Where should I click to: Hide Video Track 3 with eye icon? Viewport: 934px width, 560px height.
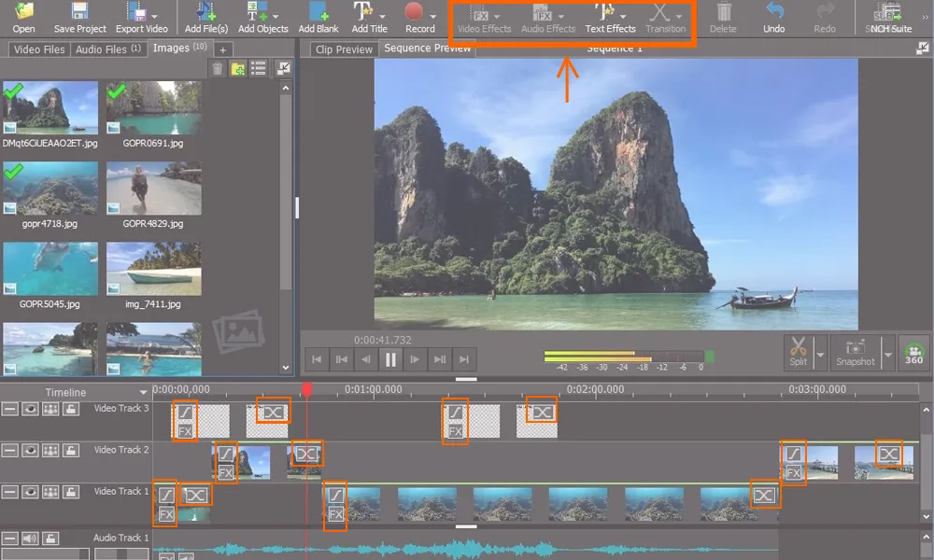(x=31, y=409)
